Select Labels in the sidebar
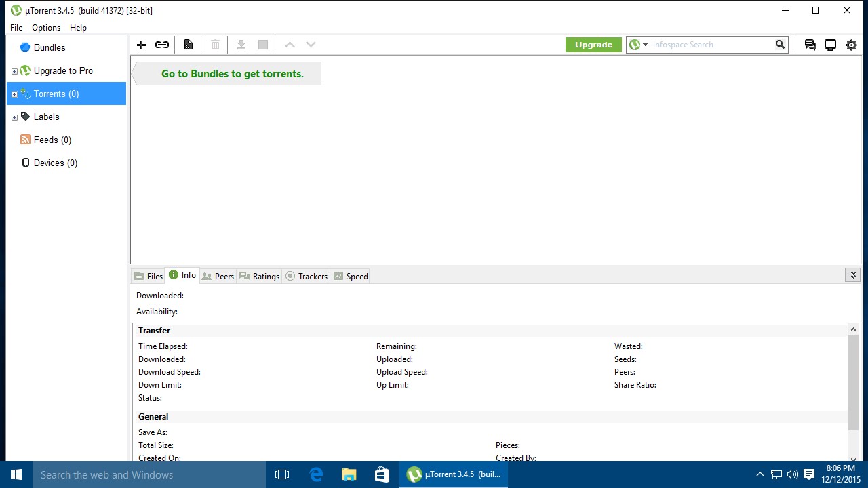 pyautogui.click(x=46, y=117)
